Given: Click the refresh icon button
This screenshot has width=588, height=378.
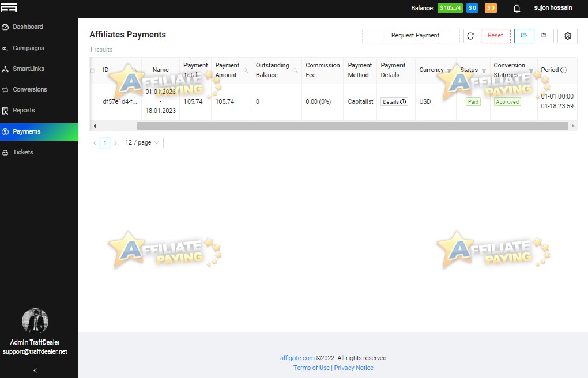Looking at the screenshot, I should pyautogui.click(x=470, y=36).
